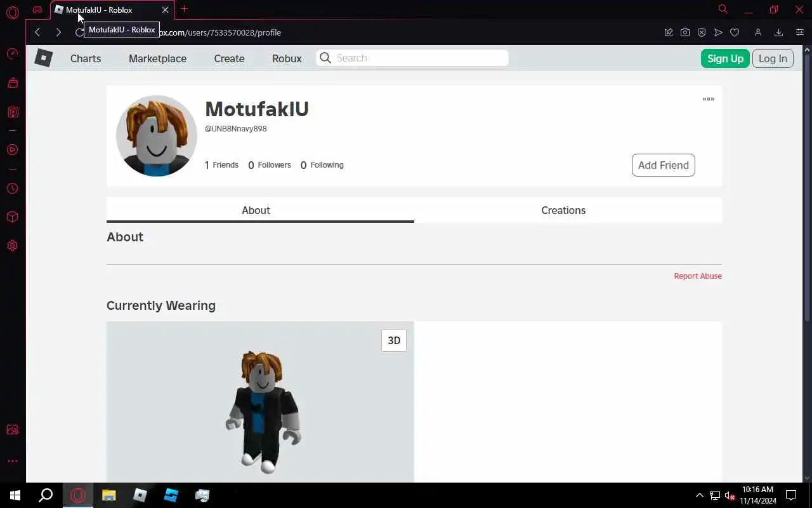
Task: Open History clock icon in sidebar
Action: (12, 189)
